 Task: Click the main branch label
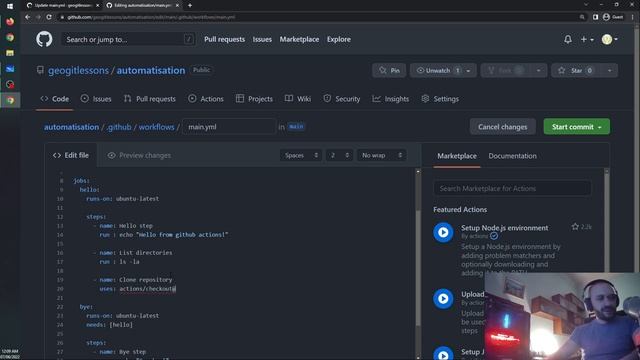(296, 127)
